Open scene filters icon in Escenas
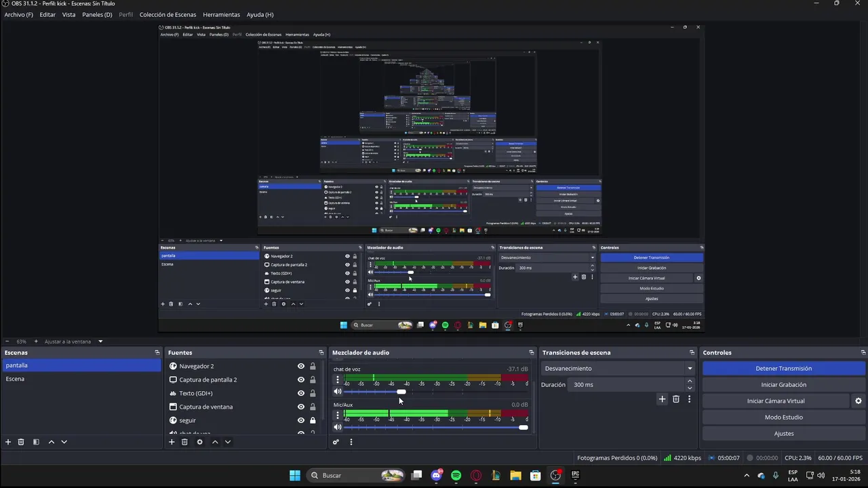Image resolution: width=868 pixels, height=488 pixels. click(36, 442)
